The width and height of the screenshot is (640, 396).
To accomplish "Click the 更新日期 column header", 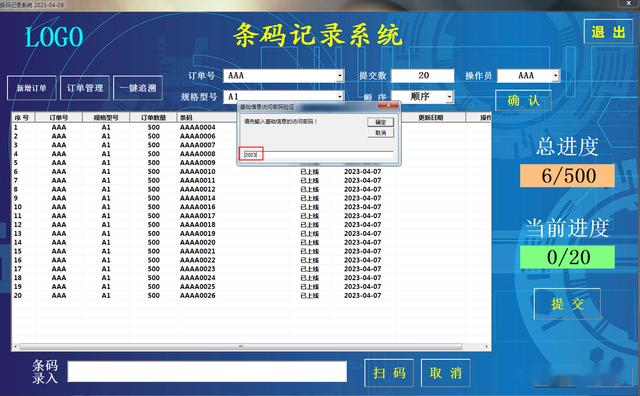I will pos(431,118).
